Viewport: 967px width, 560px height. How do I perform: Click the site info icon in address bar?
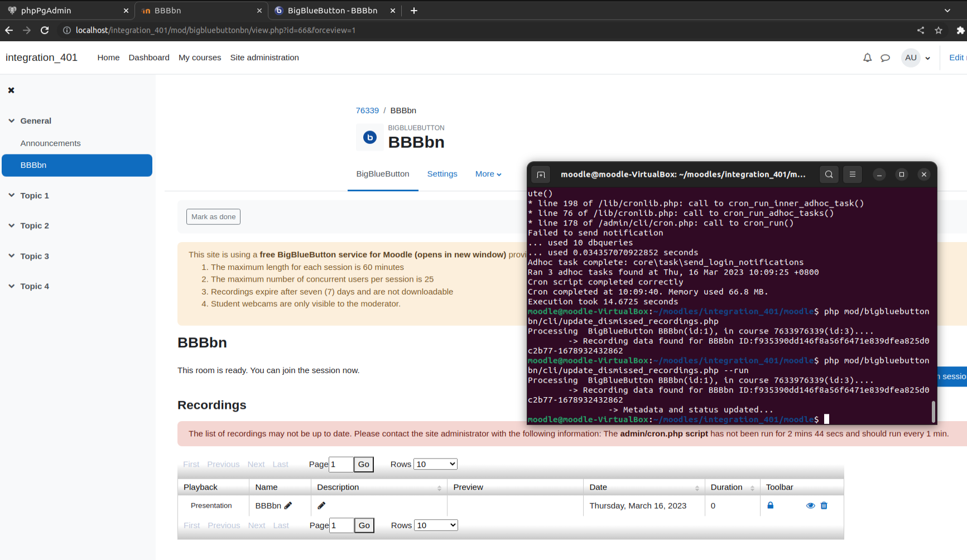coord(67,30)
